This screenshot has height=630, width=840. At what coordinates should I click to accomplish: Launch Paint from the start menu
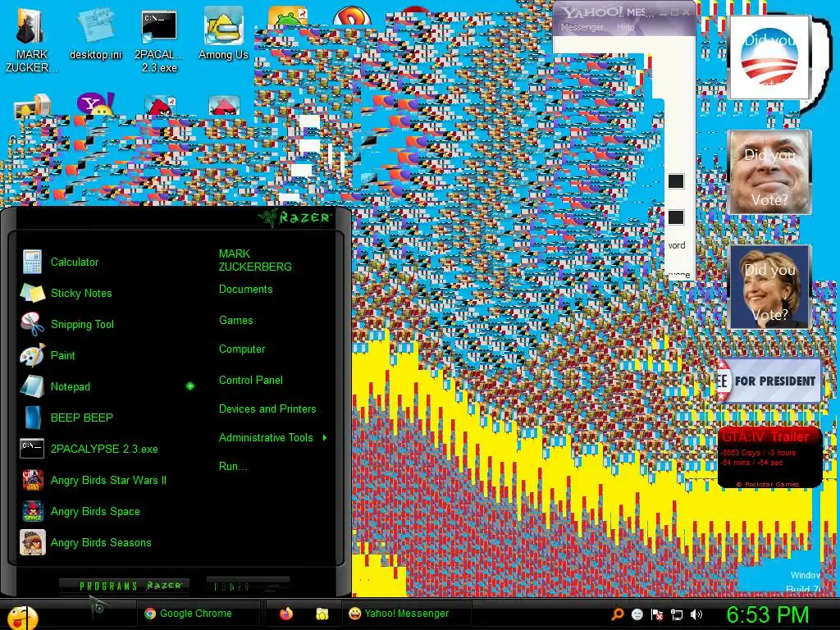[x=48, y=355]
